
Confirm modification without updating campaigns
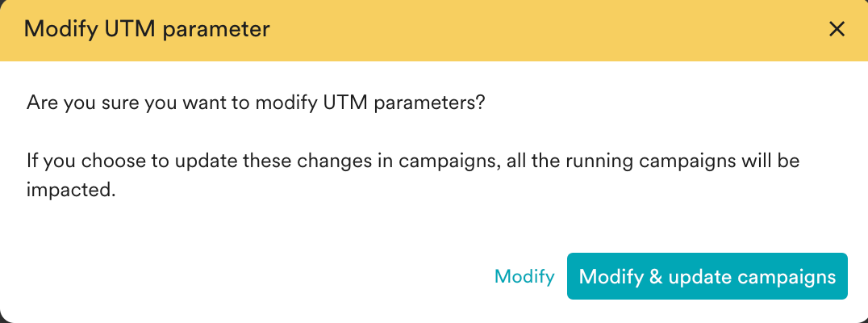pyautogui.click(x=524, y=277)
